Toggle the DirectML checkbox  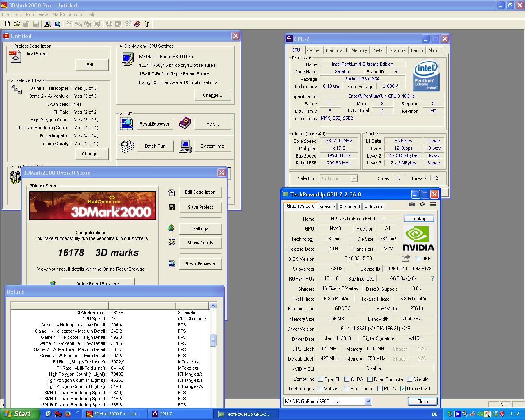click(409, 379)
